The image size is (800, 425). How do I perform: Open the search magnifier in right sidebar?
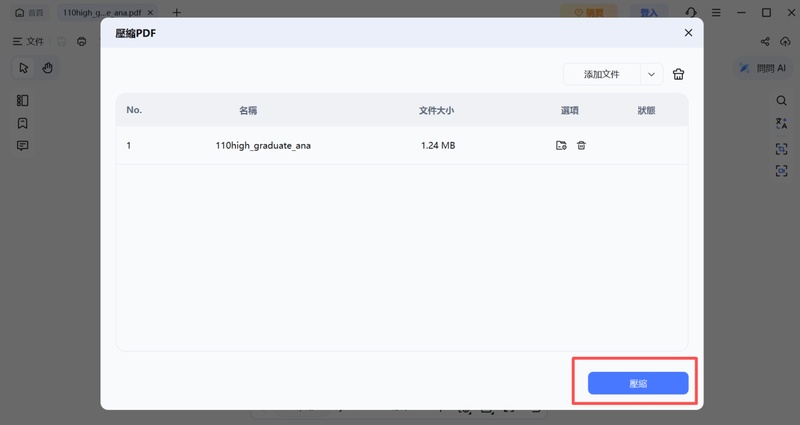(782, 101)
